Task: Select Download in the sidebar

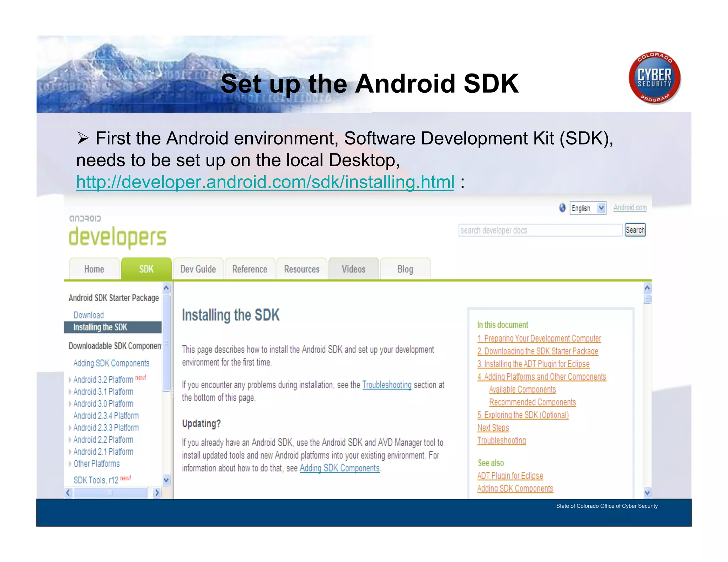Action: (x=89, y=315)
